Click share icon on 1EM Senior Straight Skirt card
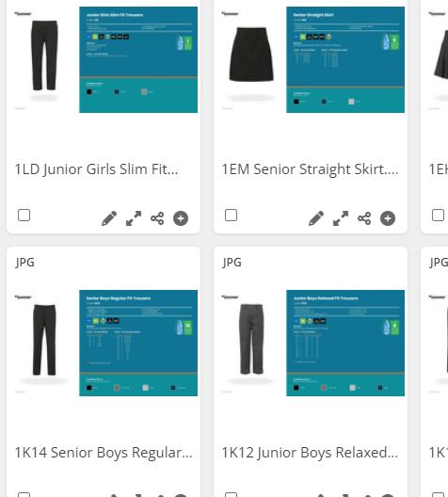Screen dimensions: 448x497 pyautogui.click(x=364, y=218)
